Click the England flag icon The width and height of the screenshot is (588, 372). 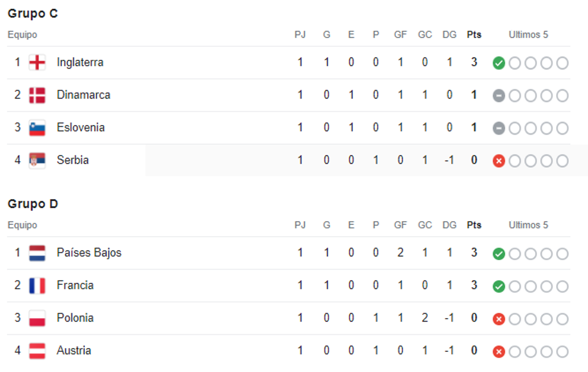37,63
